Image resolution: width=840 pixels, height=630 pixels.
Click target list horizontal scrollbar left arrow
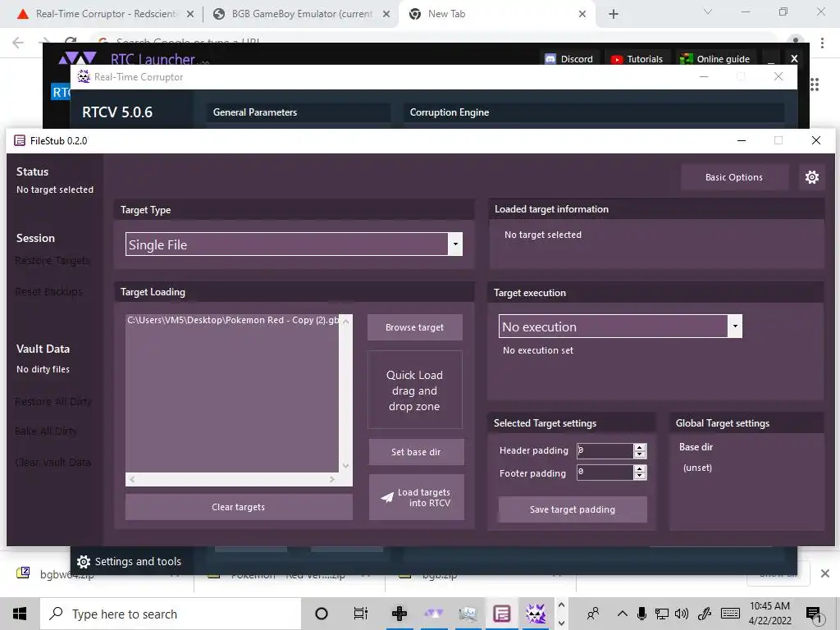(132, 479)
